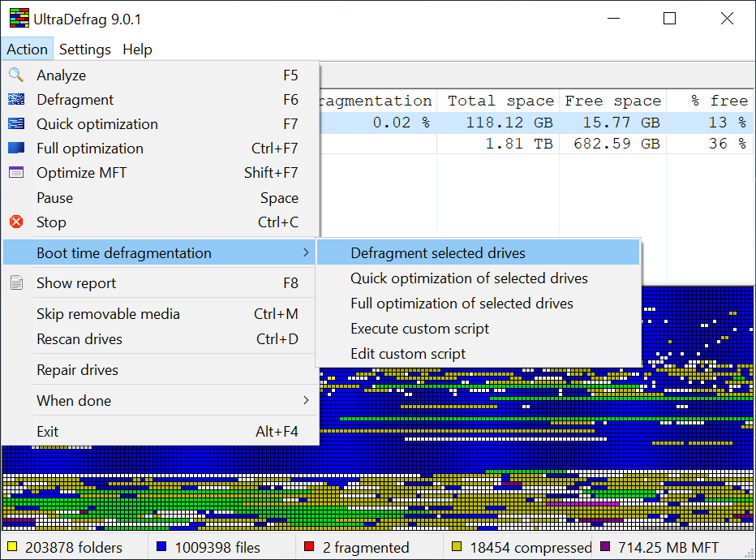
Task: Click the UltraDefrag title bar logo
Action: pos(19,19)
